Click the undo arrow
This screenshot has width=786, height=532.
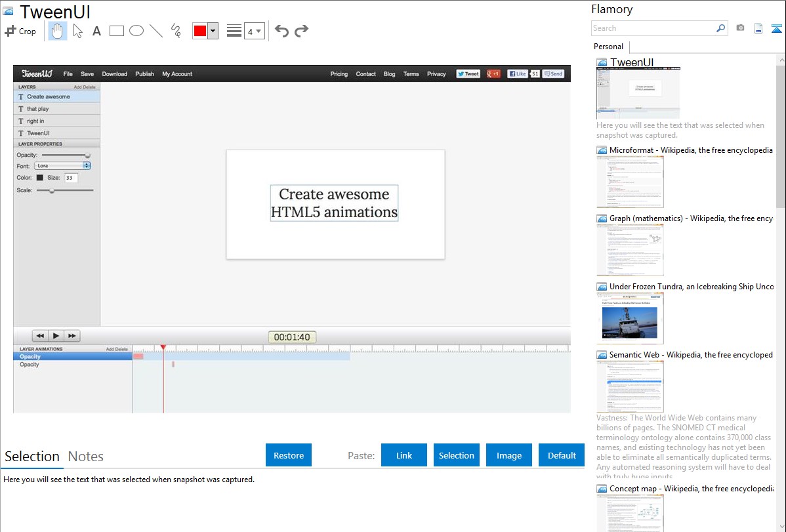[x=281, y=31]
